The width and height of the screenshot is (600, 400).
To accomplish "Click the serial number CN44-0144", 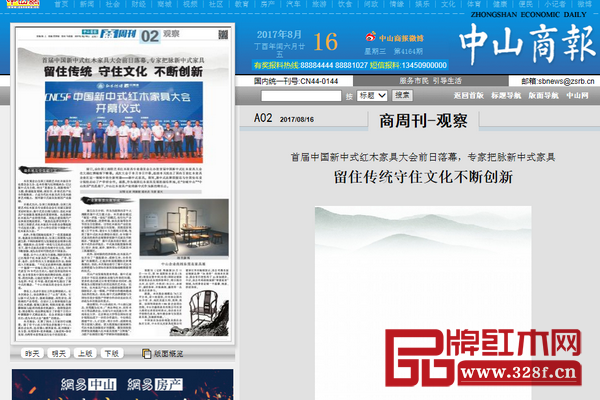I will point(319,81).
